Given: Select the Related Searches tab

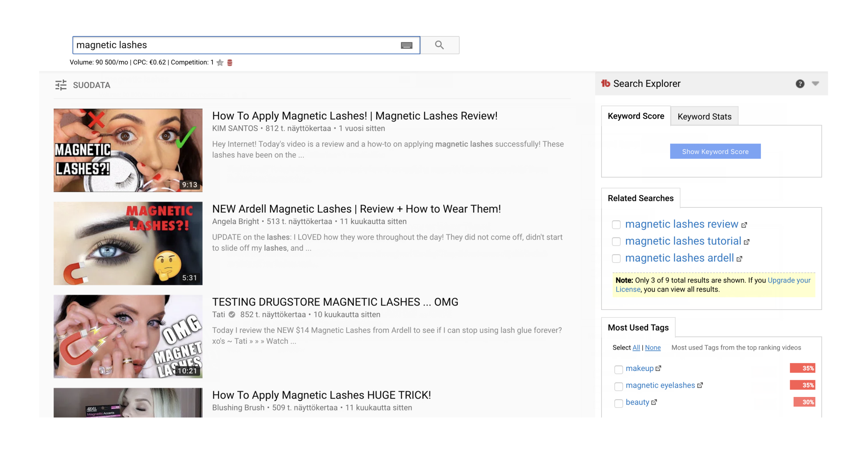Looking at the screenshot, I should pyautogui.click(x=641, y=198).
